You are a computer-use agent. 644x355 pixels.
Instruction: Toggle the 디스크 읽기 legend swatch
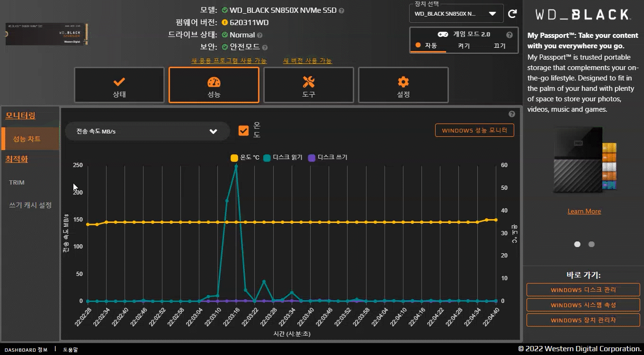click(x=267, y=158)
